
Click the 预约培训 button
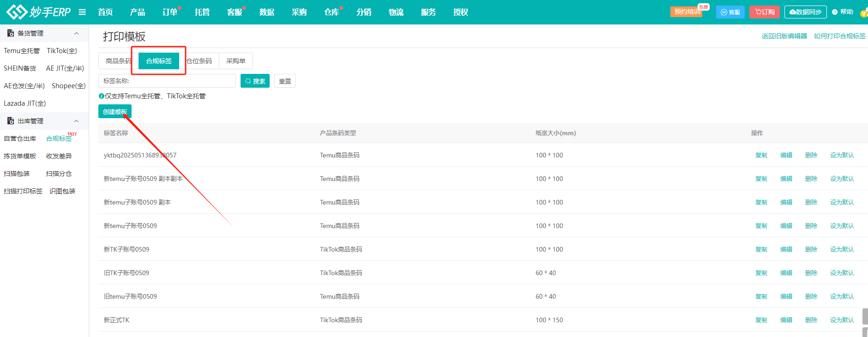tap(687, 12)
